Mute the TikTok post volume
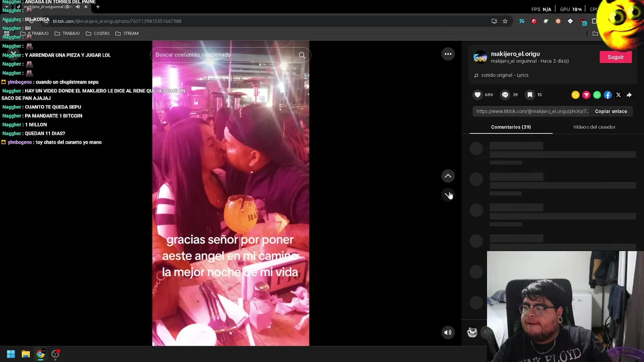This screenshot has height=362, width=644. [x=447, y=332]
